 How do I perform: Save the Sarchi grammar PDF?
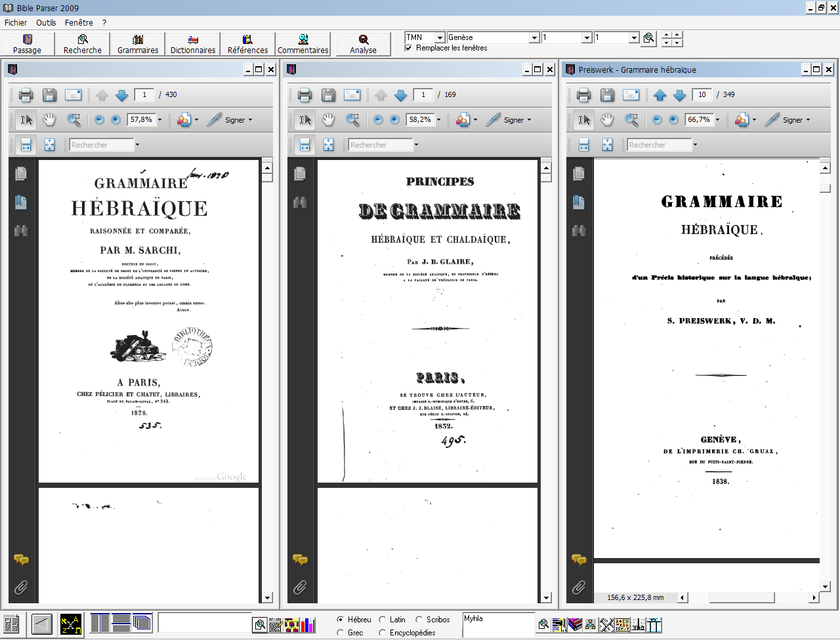[49, 95]
